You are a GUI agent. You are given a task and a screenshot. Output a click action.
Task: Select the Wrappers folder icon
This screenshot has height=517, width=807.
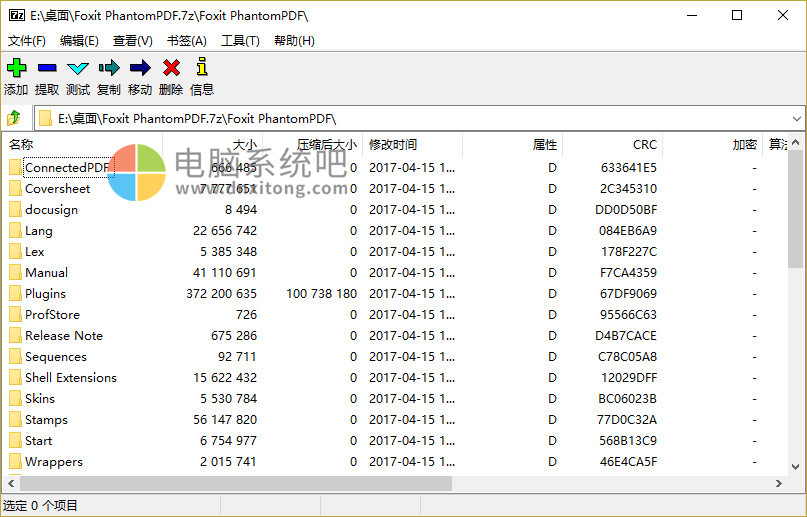pyautogui.click(x=15, y=461)
